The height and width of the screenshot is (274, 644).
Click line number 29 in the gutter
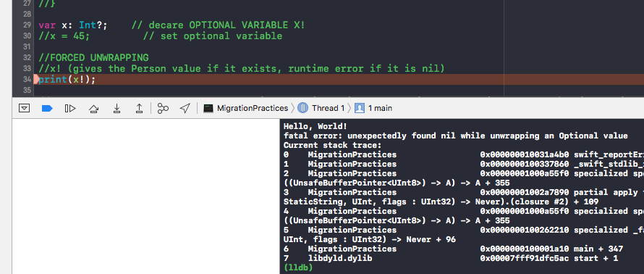coord(27,25)
